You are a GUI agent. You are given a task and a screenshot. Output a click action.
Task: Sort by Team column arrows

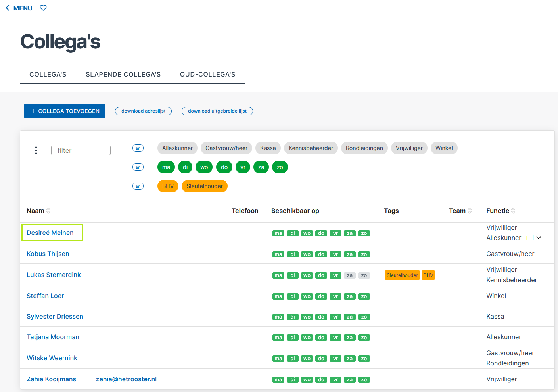pos(470,211)
